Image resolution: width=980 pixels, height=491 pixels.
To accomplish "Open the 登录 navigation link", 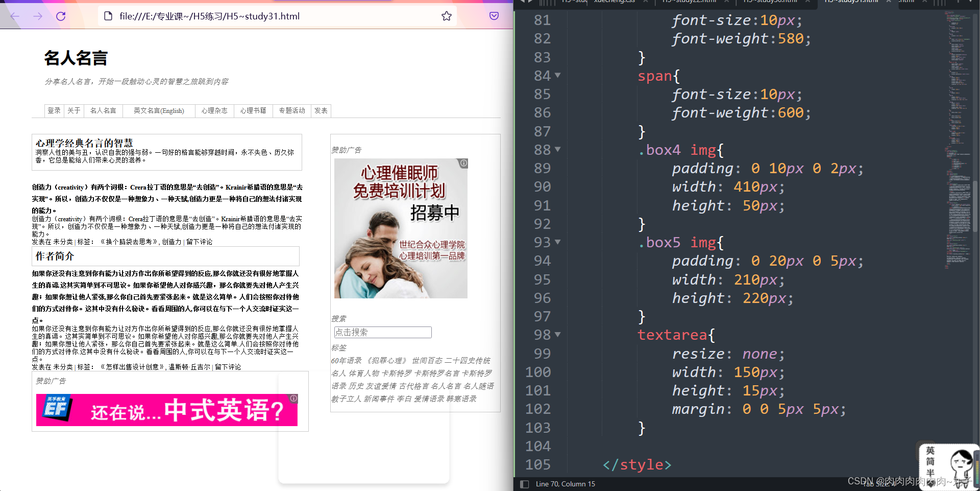I will [x=54, y=111].
